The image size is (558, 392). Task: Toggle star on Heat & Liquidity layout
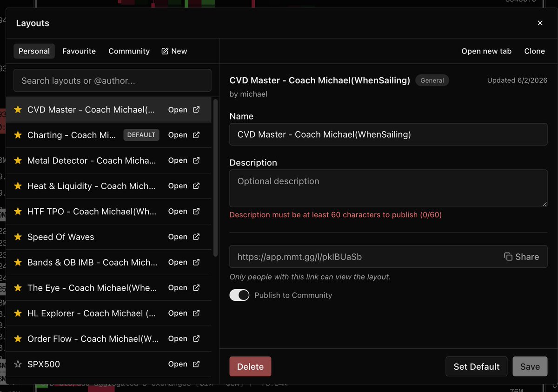(x=18, y=186)
